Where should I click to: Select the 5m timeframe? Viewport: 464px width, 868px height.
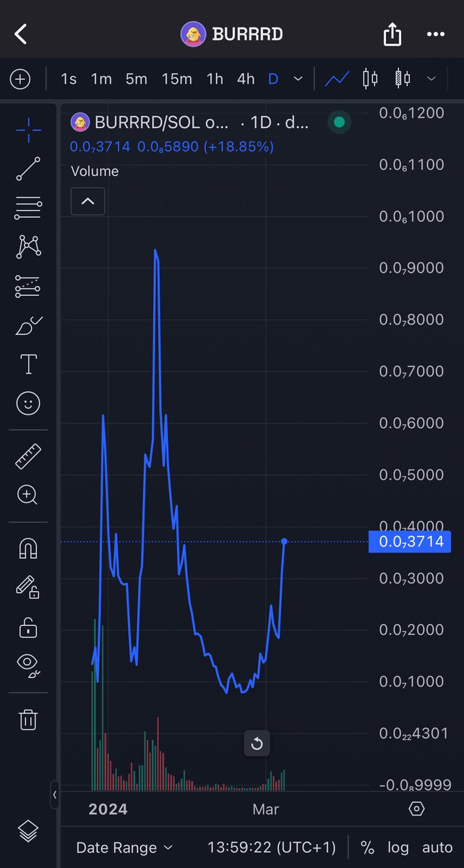tap(137, 79)
